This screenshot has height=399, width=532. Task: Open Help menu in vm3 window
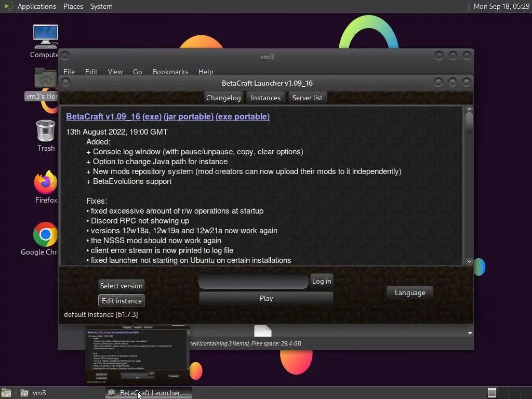tap(206, 72)
